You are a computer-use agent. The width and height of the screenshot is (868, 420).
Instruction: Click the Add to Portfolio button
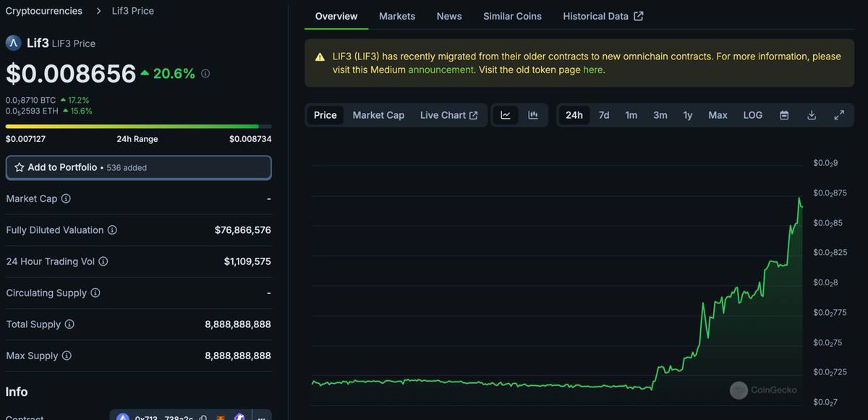139,167
